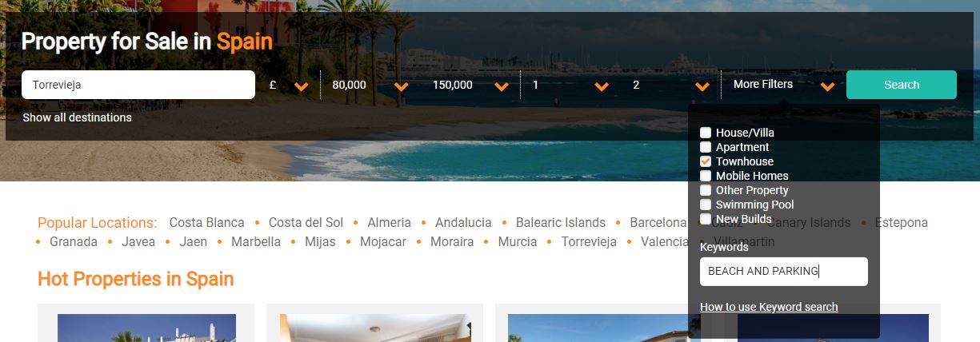Expand the maximum price 150,000 dropdown
The image size is (980, 342).
(502, 86)
